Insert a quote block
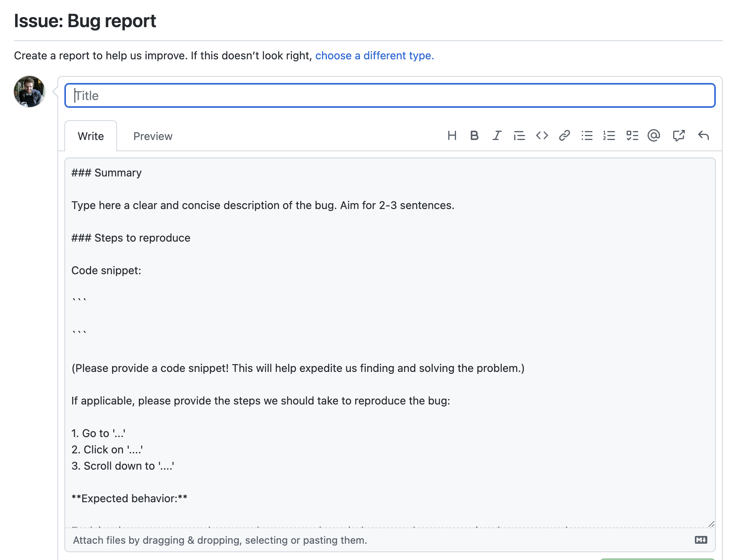This screenshot has width=729, height=560. (519, 136)
